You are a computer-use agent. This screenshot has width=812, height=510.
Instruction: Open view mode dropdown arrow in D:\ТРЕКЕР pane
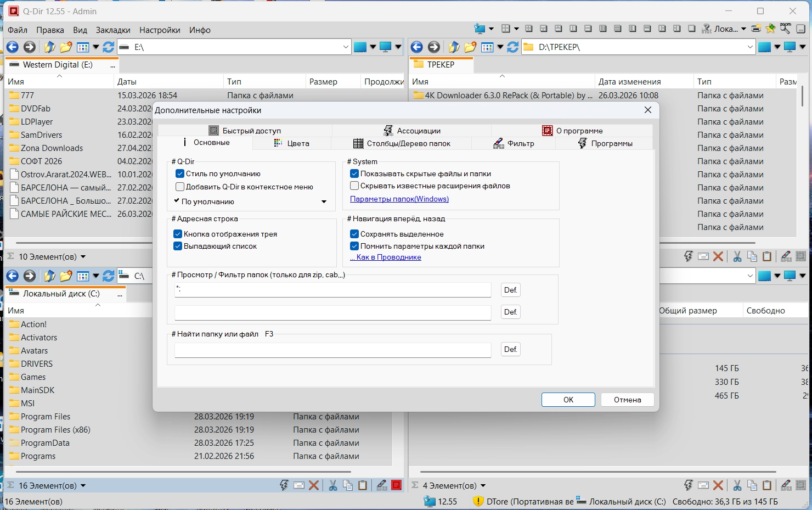(x=500, y=47)
